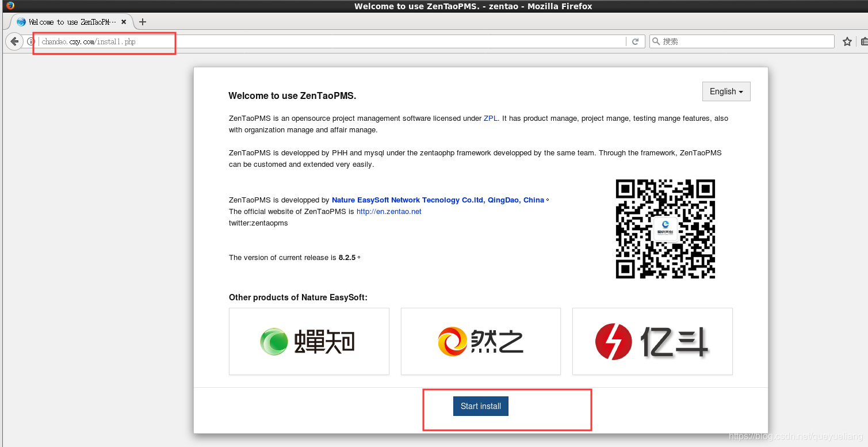Screen dimensions: 868x447
Task: Focus the URL address bar field
Action: coord(331,41)
